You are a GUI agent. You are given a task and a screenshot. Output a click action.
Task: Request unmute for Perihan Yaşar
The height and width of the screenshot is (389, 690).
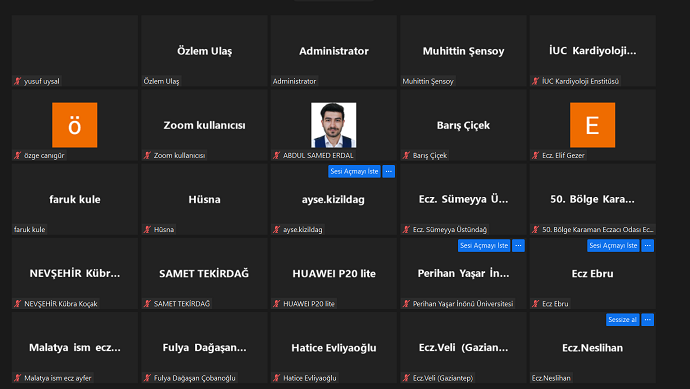(484, 246)
